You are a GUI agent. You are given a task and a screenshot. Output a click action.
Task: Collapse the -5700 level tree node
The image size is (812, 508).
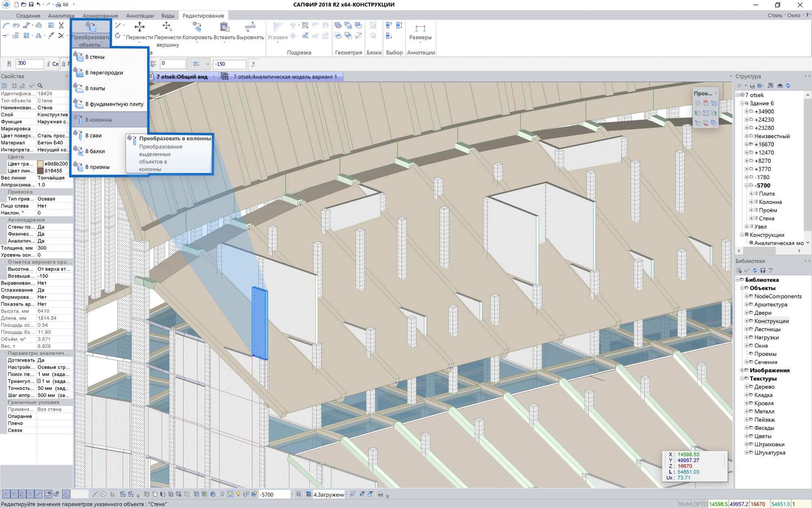pyautogui.click(x=746, y=185)
